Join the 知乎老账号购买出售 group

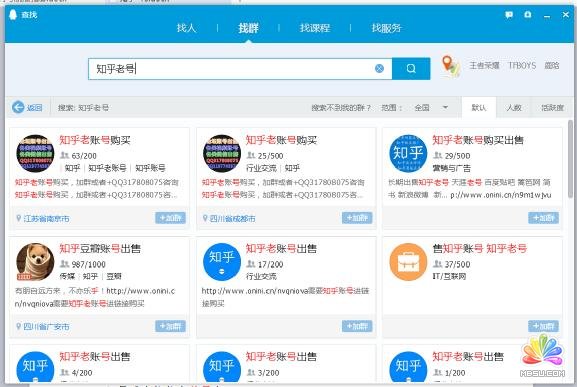[543, 218]
